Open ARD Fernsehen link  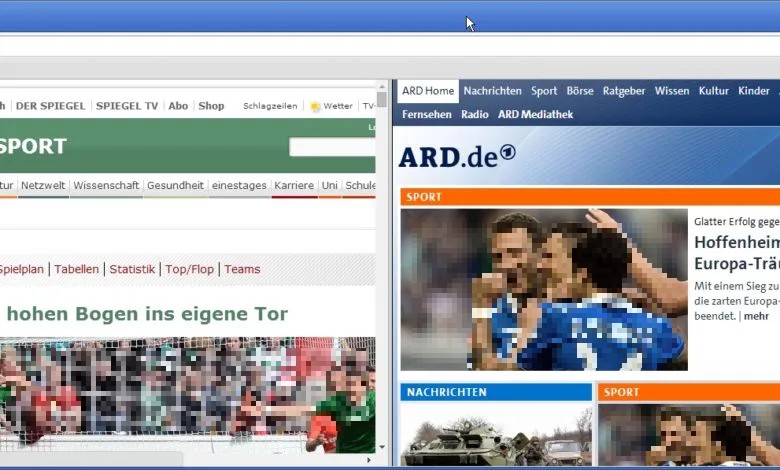click(x=427, y=114)
